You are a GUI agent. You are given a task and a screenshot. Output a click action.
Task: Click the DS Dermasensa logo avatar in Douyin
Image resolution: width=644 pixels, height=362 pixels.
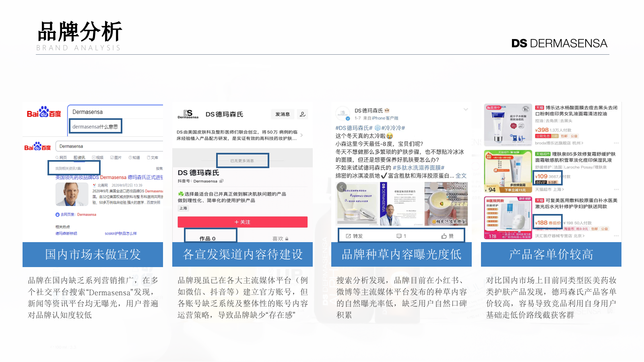pyautogui.click(x=188, y=114)
